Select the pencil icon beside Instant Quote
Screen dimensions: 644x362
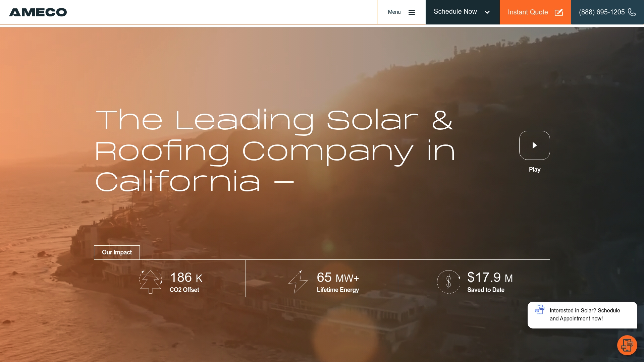(559, 12)
